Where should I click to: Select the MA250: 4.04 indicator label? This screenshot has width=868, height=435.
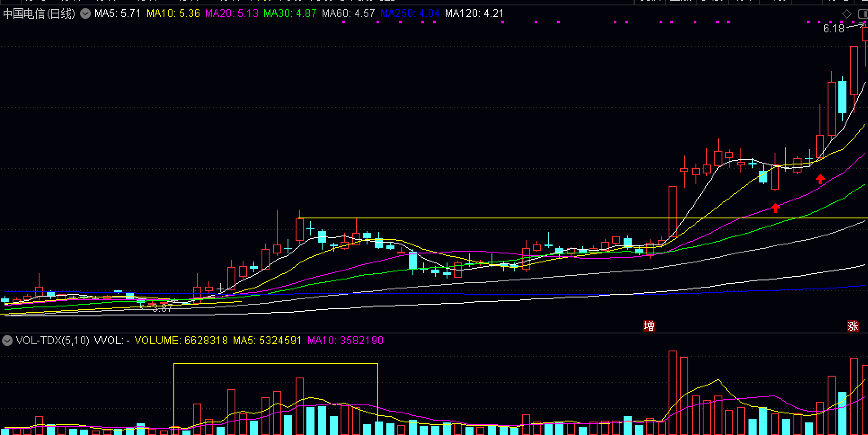(410, 13)
